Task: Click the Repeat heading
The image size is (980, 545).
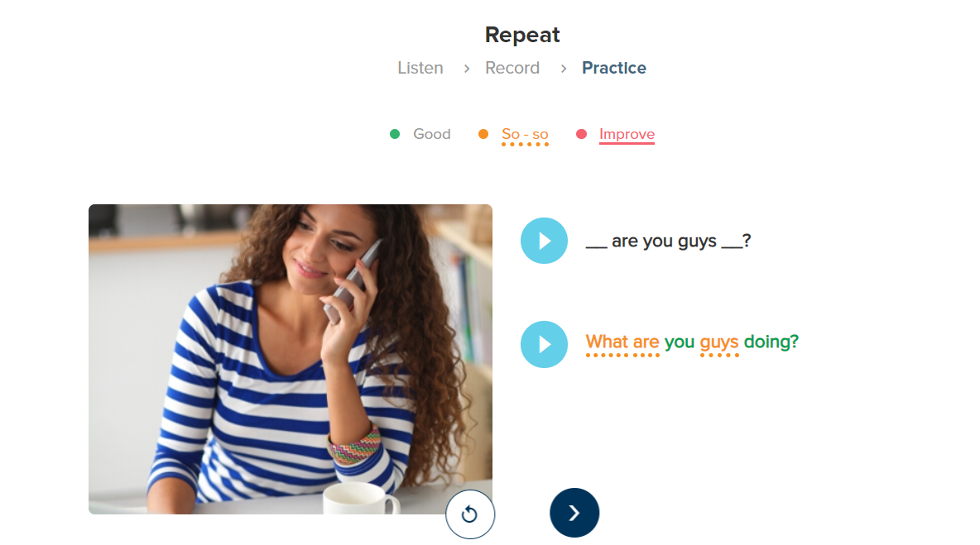Action: [x=522, y=35]
